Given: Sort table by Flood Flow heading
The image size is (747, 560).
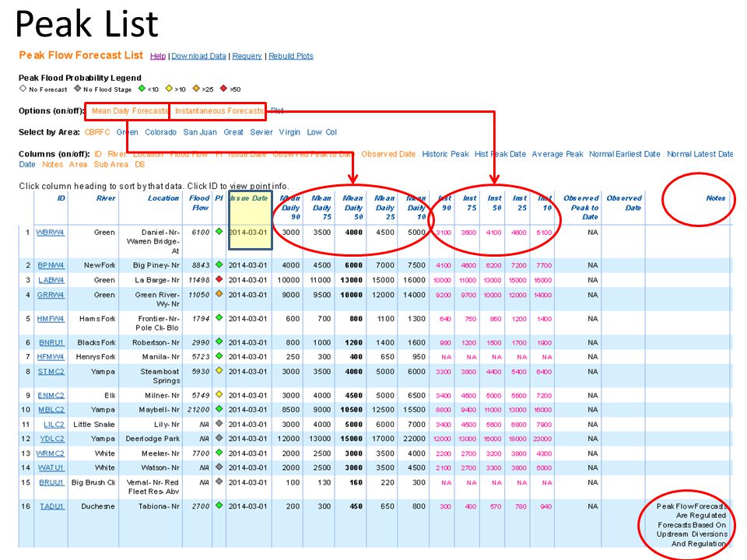Looking at the screenshot, I should pos(199,203).
